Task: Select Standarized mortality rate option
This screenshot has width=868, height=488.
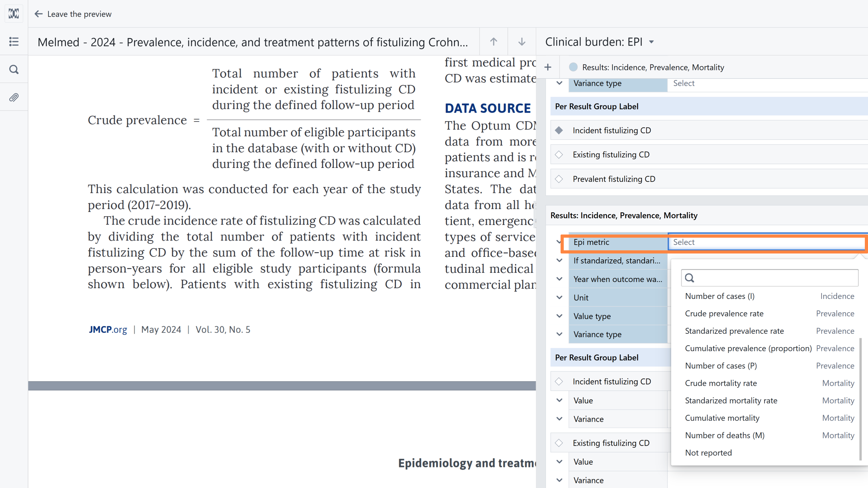Action: coord(770,400)
